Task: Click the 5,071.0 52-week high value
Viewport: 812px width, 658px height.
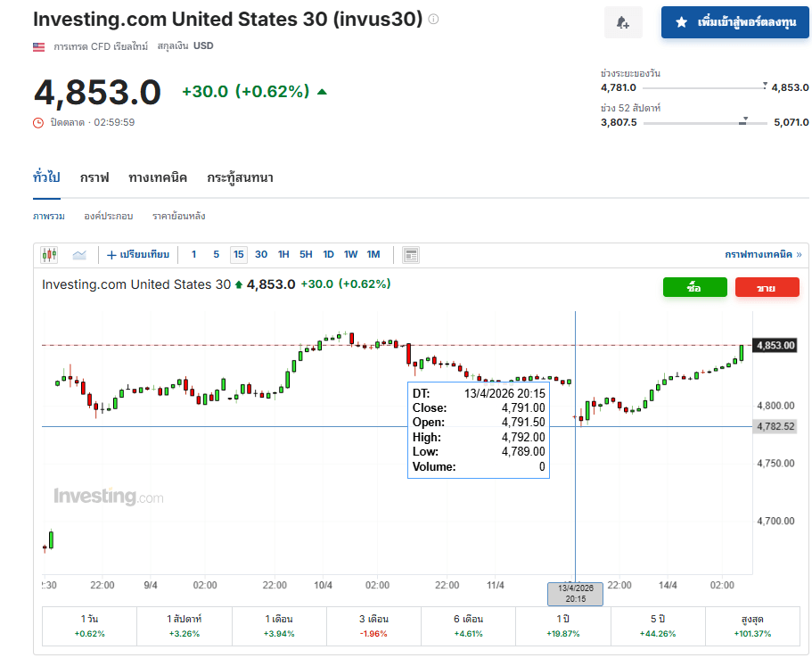Action: tap(791, 123)
